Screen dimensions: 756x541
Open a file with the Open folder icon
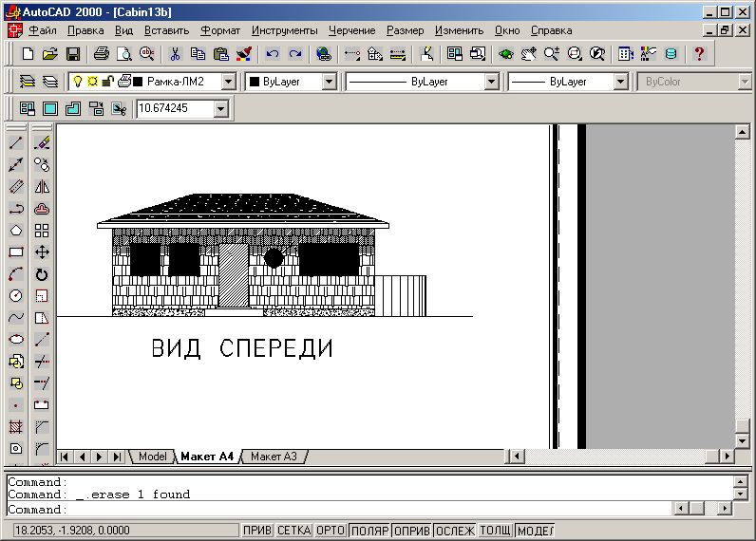click(x=49, y=53)
